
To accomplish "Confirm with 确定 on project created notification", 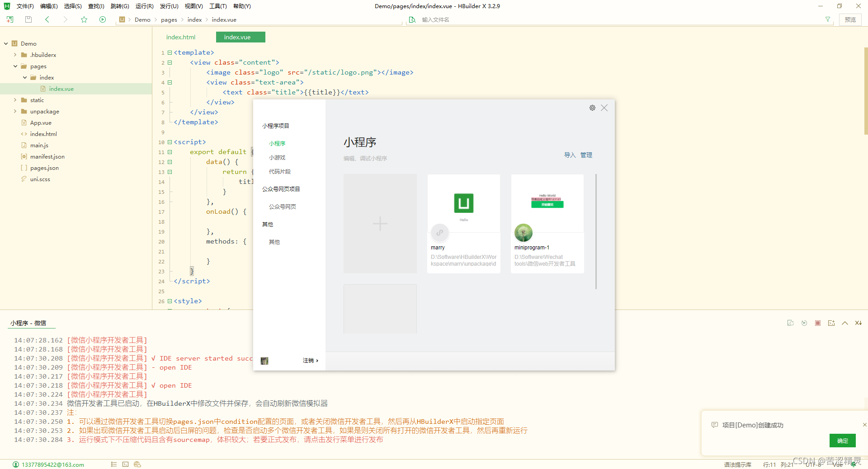I will [x=842, y=441].
